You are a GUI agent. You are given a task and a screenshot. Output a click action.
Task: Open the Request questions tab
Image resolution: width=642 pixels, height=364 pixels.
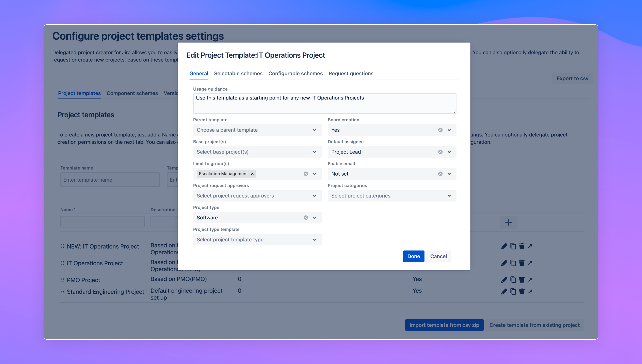(x=351, y=73)
